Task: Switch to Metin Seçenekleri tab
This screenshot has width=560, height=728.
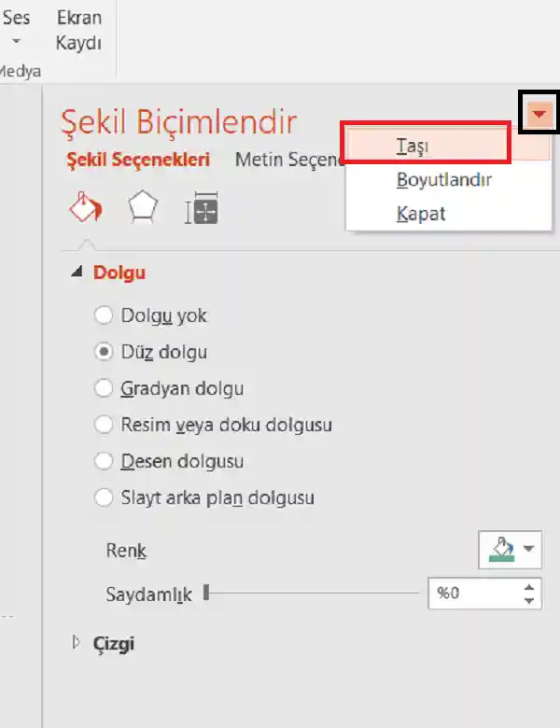Action: click(x=289, y=160)
